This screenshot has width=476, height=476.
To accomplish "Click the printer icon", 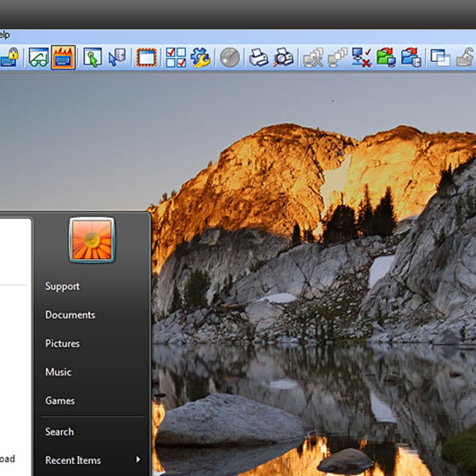I will click(259, 58).
